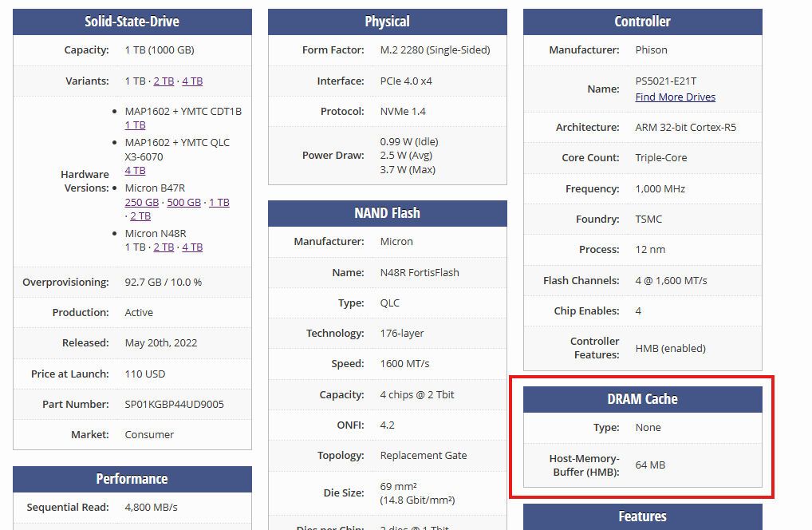Click the Performance section header

pos(132,479)
